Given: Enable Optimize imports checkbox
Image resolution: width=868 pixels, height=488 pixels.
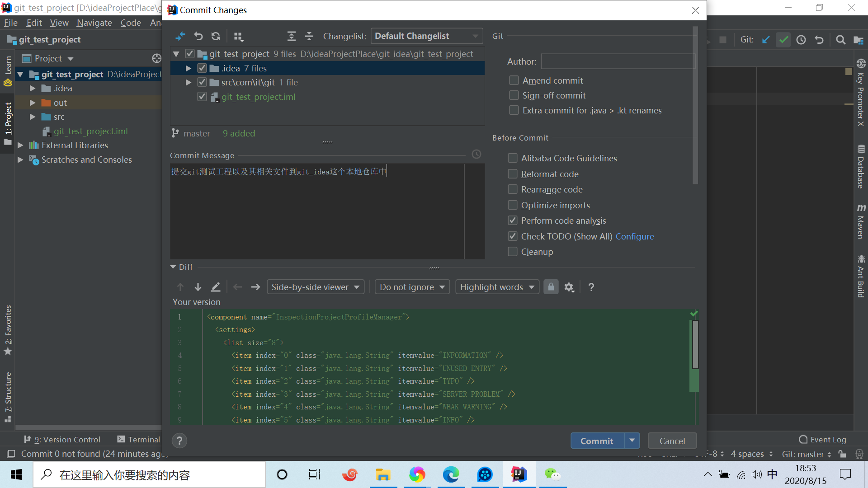Looking at the screenshot, I should tap(513, 205).
